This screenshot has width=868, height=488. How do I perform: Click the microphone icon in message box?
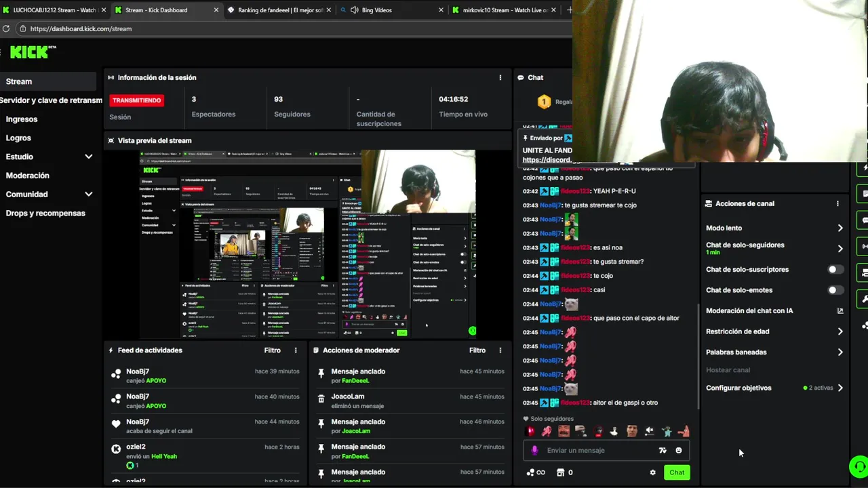(534, 450)
